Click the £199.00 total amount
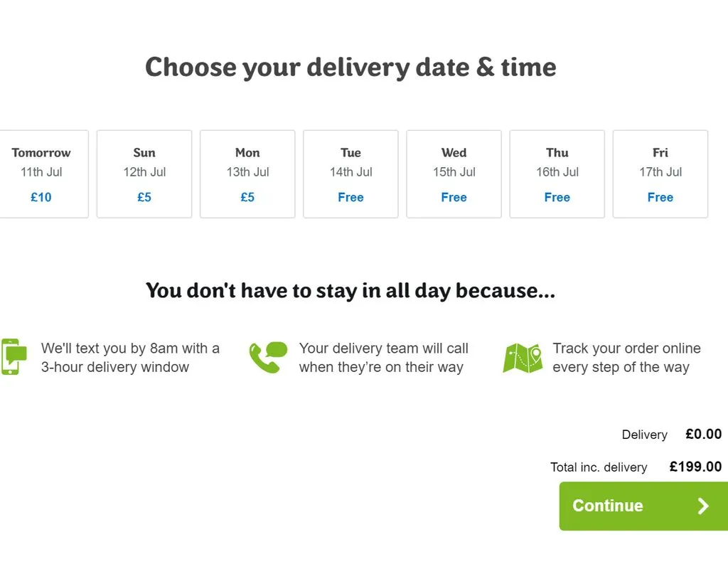 click(x=695, y=467)
